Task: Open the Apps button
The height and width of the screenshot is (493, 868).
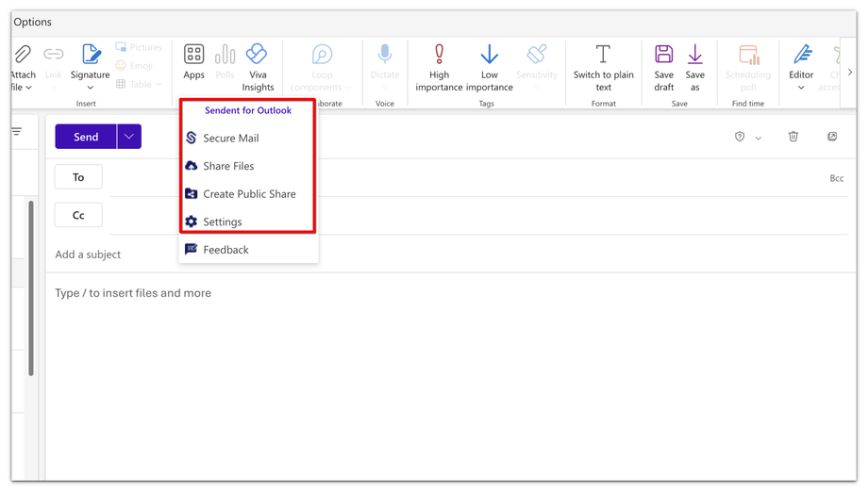Action: click(193, 61)
